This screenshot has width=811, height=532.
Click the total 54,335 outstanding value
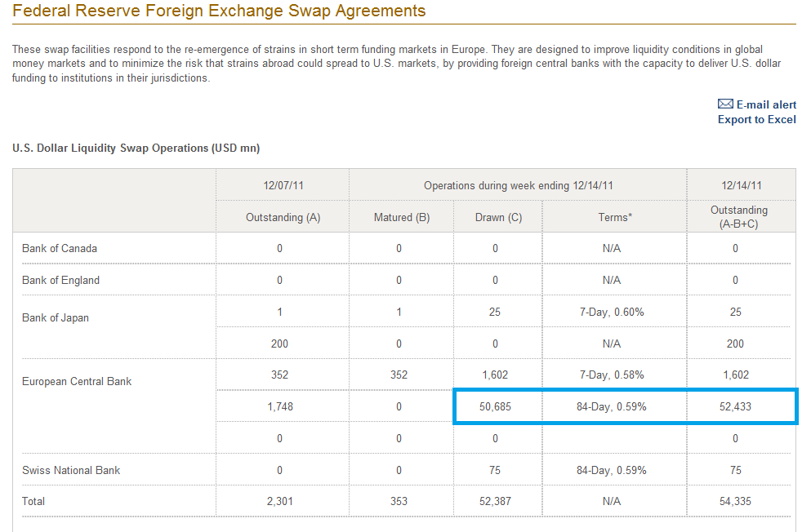tap(735, 501)
